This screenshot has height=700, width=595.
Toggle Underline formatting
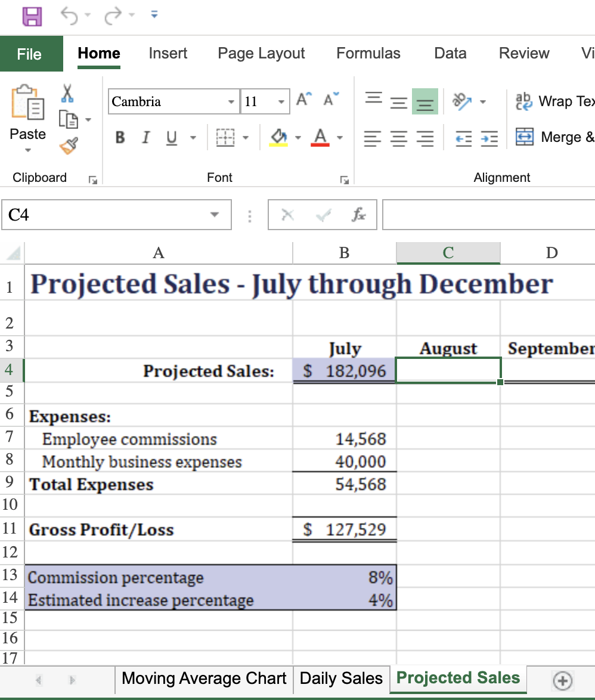point(171,138)
